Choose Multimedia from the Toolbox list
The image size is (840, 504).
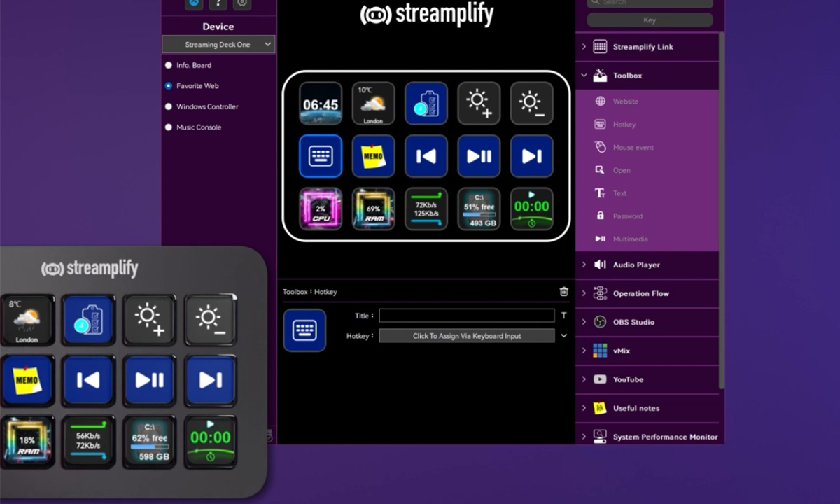tap(629, 239)
